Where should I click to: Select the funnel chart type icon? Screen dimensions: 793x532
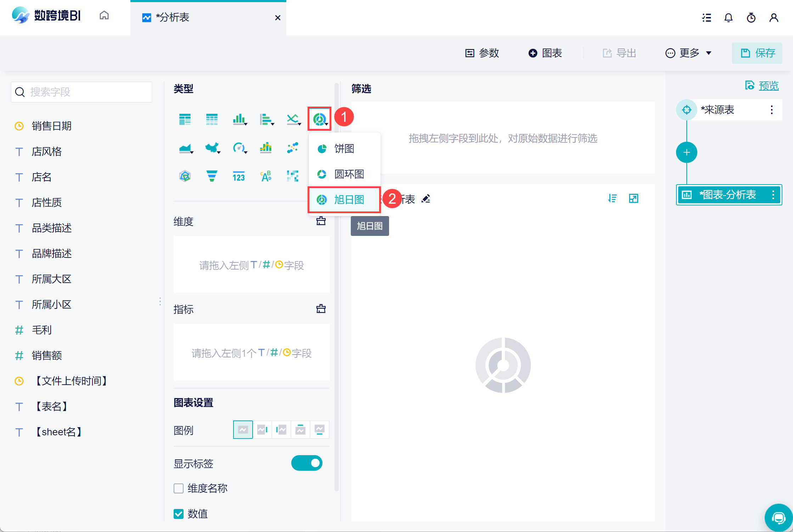pos(212,176)
